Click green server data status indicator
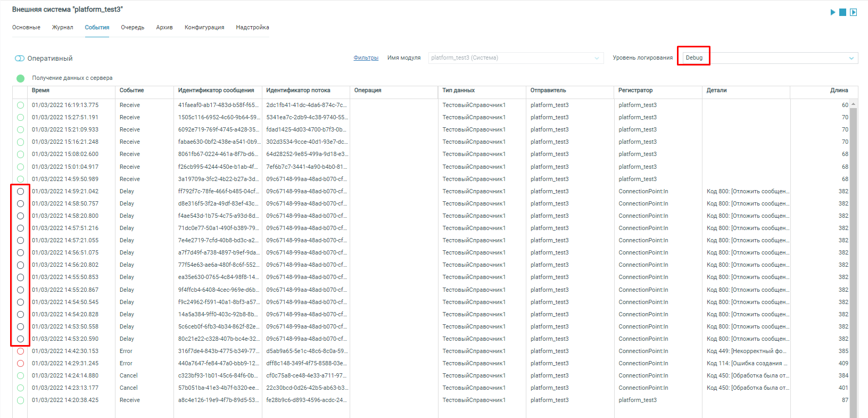 (x=20, y=78)
